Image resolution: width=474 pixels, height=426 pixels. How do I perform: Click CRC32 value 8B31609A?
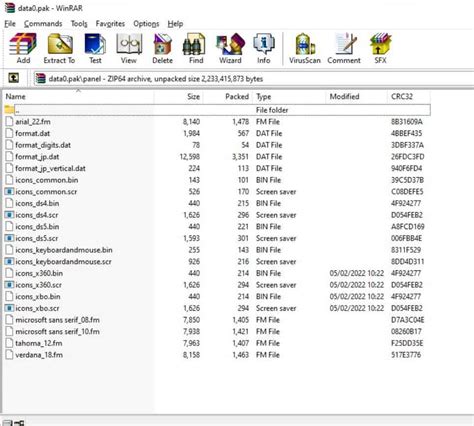click(x=407, y=122)
